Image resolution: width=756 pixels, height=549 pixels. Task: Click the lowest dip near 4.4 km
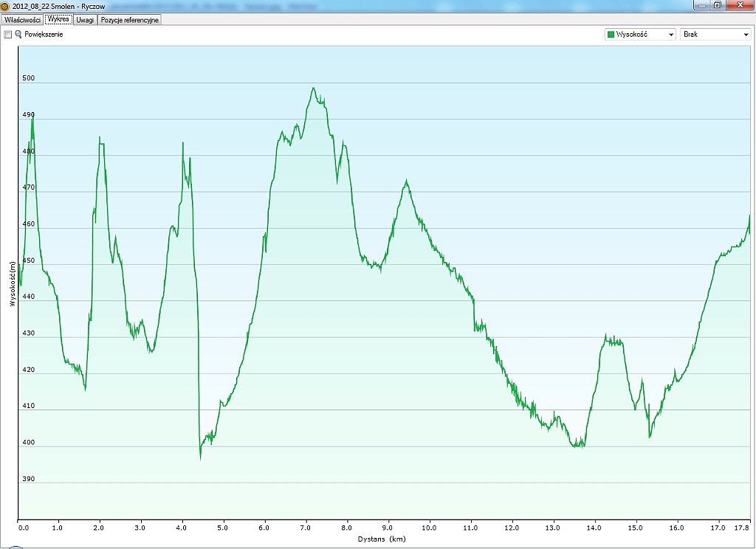click(200, 459)
